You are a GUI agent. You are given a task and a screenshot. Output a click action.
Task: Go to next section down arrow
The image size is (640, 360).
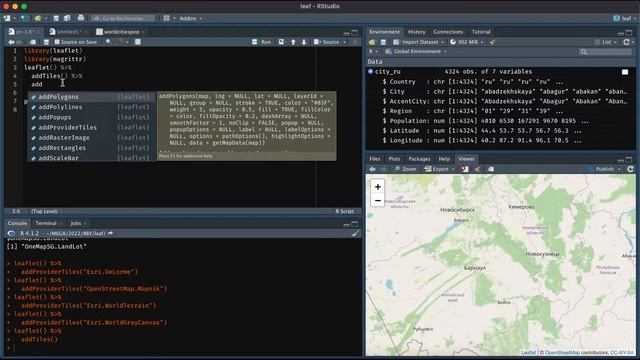(304, 42)
